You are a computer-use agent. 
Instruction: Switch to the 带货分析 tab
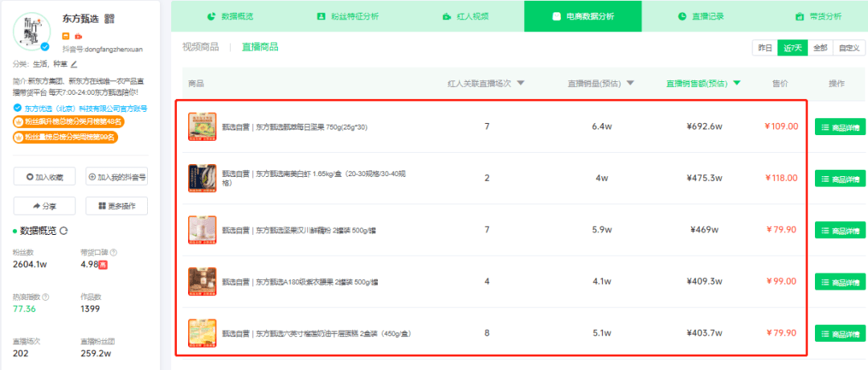pos(818,17)
